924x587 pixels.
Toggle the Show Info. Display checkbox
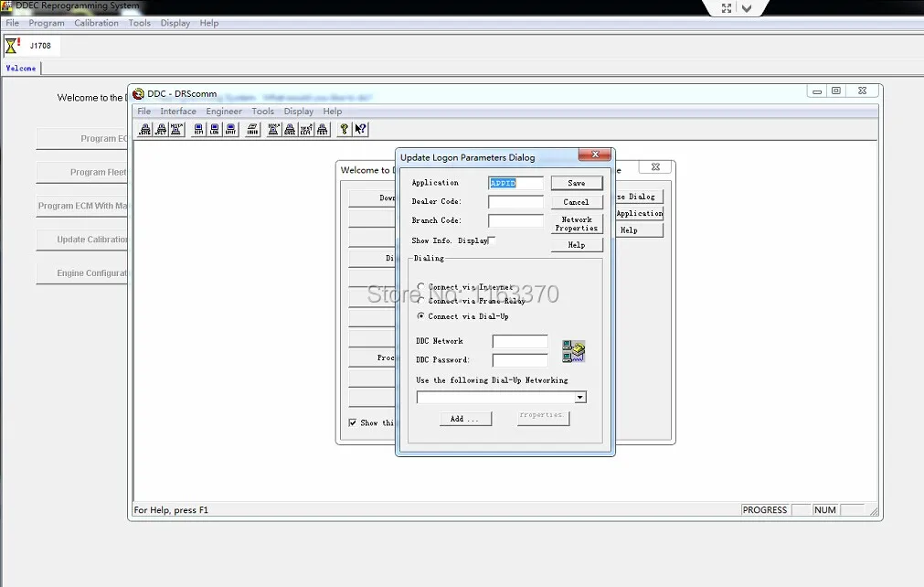point(492,240)
